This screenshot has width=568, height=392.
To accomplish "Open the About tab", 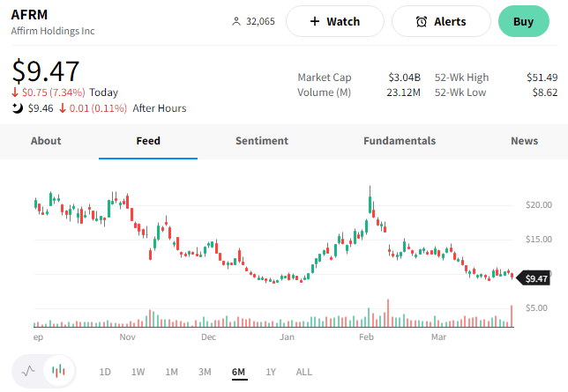I will (46, 141).
